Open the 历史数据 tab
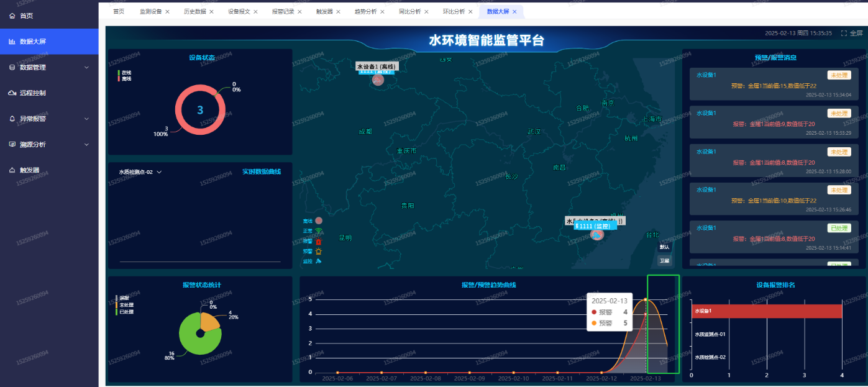 pos(194,12)
